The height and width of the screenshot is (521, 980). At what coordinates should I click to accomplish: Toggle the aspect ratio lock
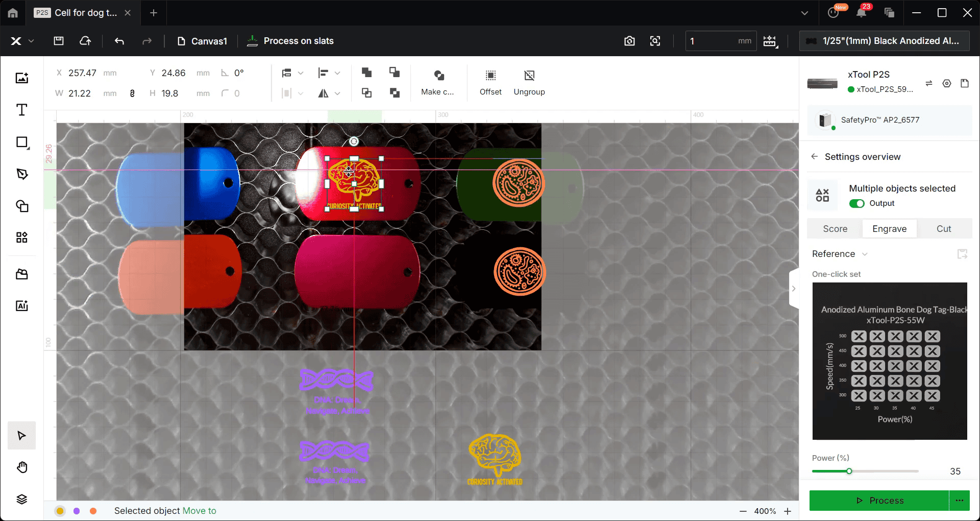[x=132, y=93]
